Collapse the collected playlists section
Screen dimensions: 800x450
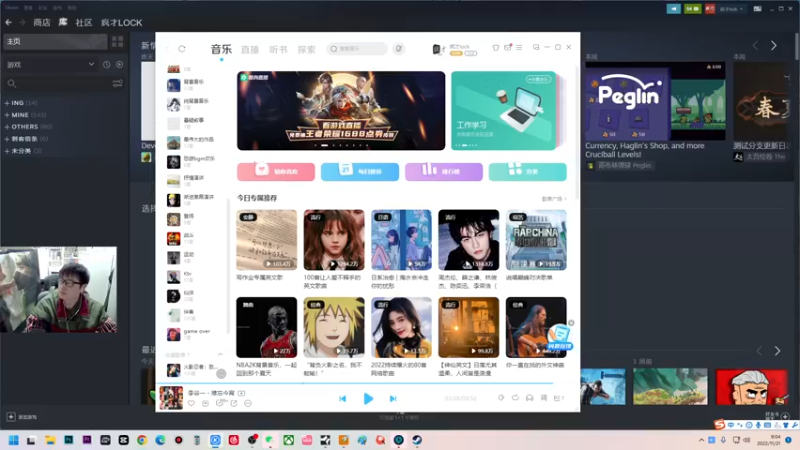tap(220, 355)
